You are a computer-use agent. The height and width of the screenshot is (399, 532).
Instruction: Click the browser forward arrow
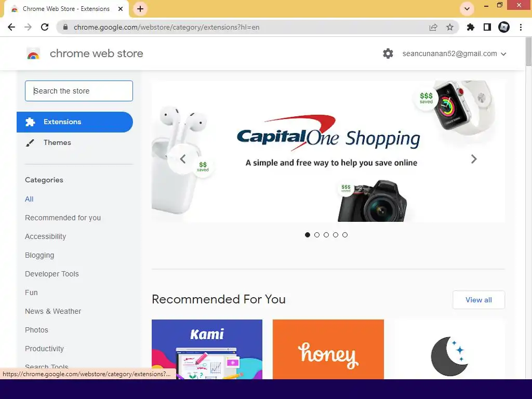coord(28,27)
